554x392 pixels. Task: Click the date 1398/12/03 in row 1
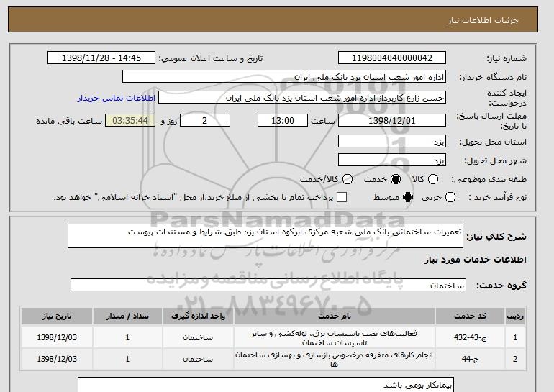(x=57, y=337)
